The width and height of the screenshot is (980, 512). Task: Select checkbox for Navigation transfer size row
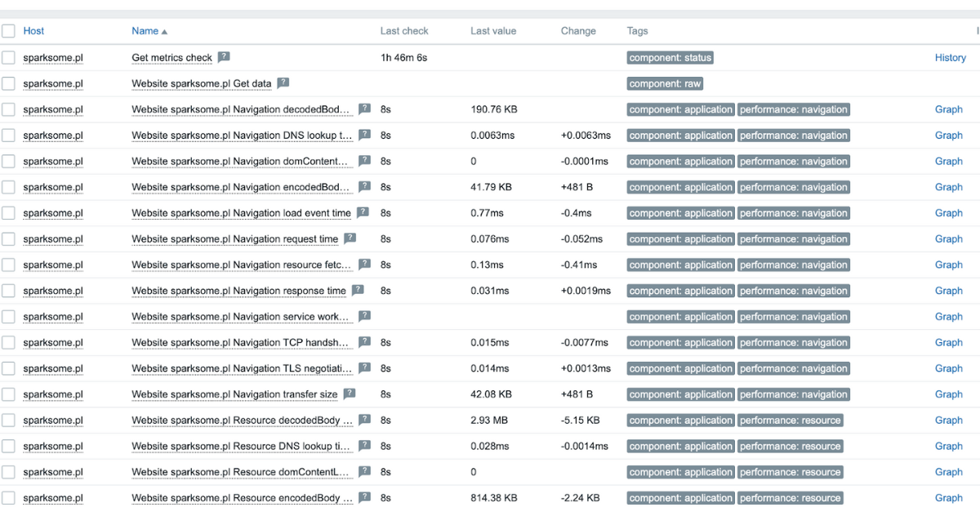point(8,394)
